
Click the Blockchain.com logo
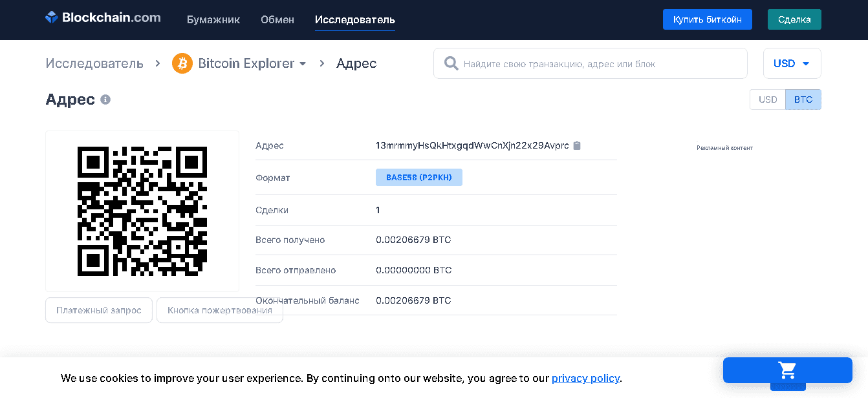(x=103, y=18)
